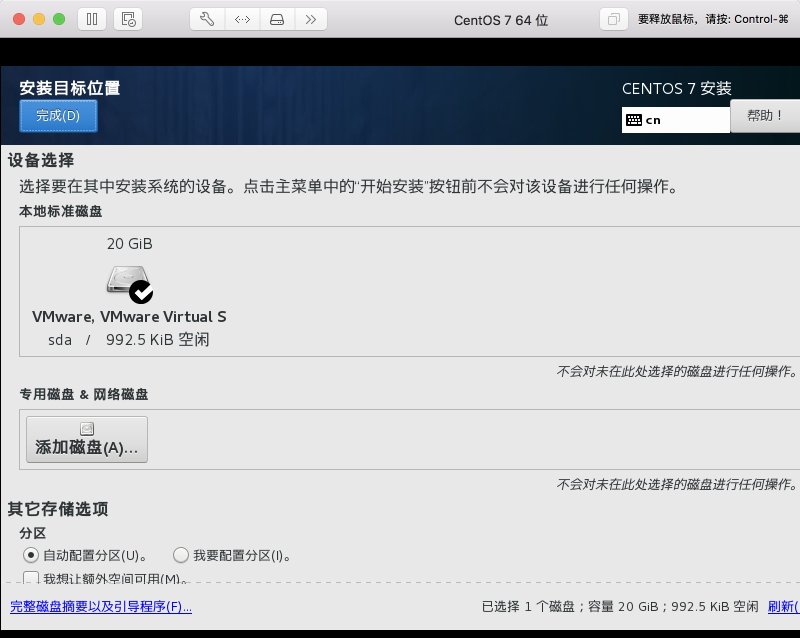
Task: Click the hard disk device icon in toolbar
Action: pos(277,19)
